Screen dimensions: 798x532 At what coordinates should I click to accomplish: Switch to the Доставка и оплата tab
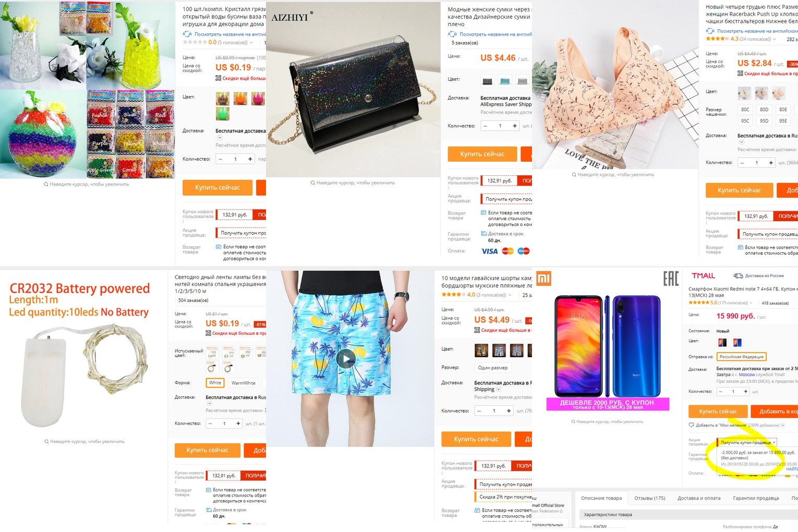(699, 498)
